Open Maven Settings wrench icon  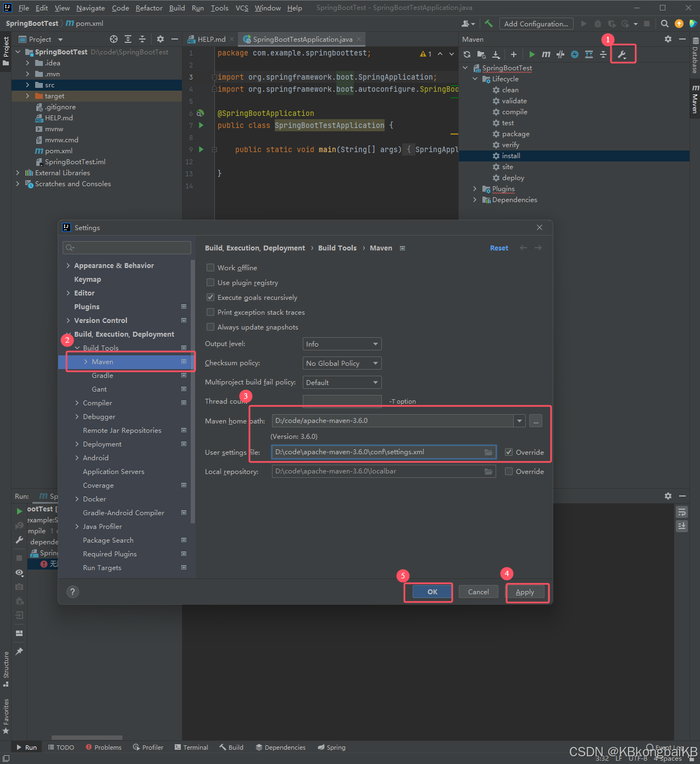(622, 54)
